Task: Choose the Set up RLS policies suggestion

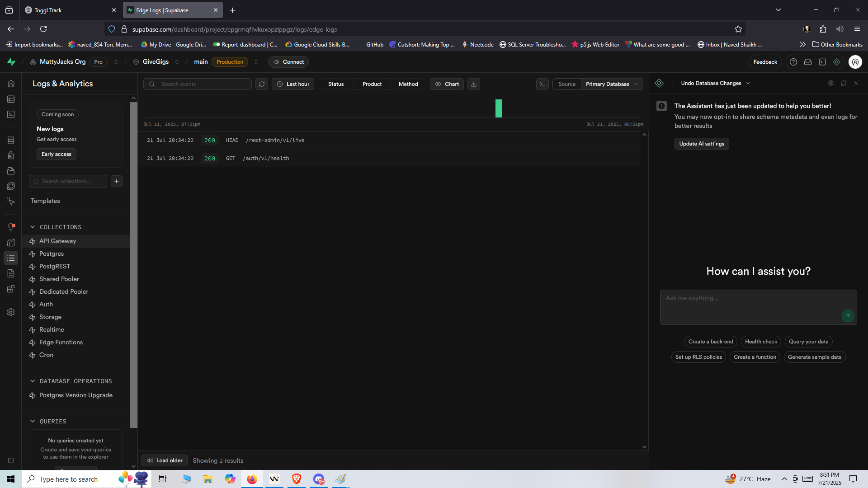Action: point(698,357)
